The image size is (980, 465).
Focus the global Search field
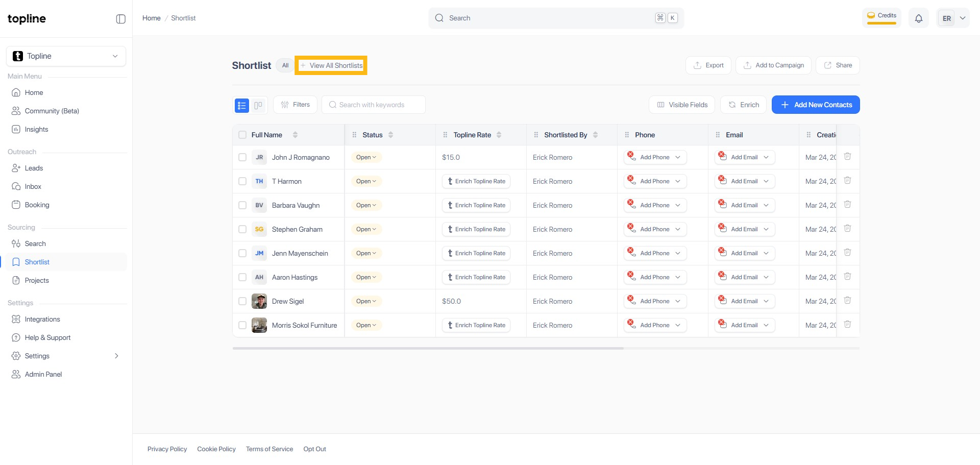[x=556, y=18]
